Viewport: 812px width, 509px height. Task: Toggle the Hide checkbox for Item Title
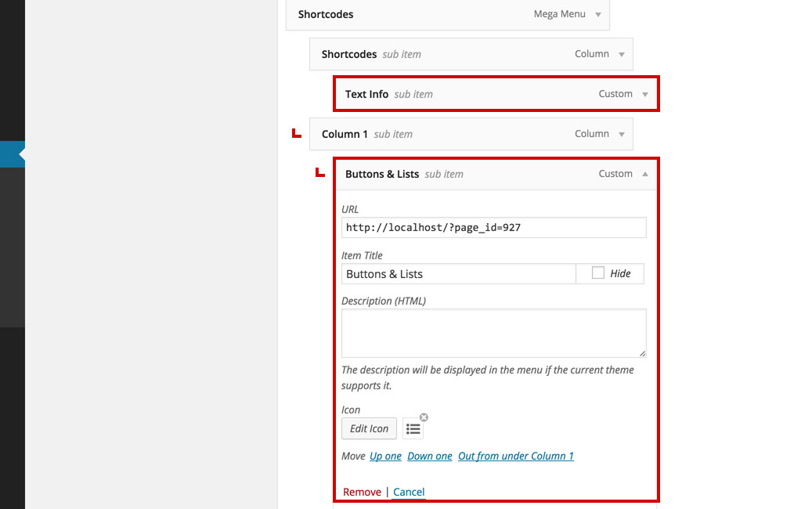click(x=597, y=273)
